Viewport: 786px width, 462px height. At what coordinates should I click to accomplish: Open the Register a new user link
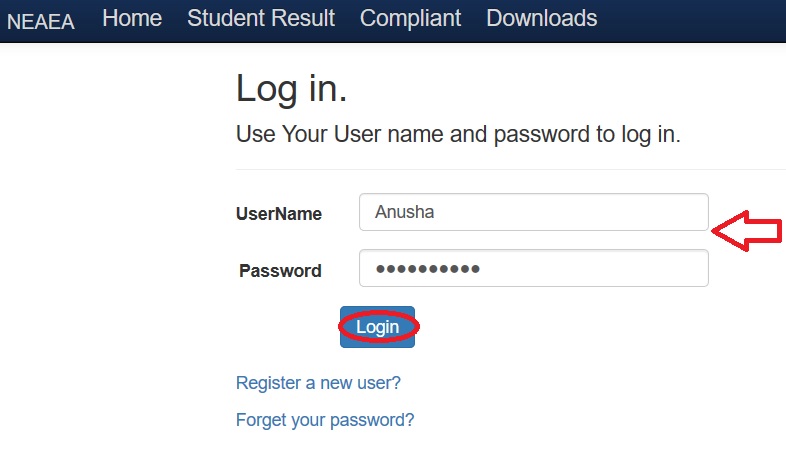click(318, 383)
